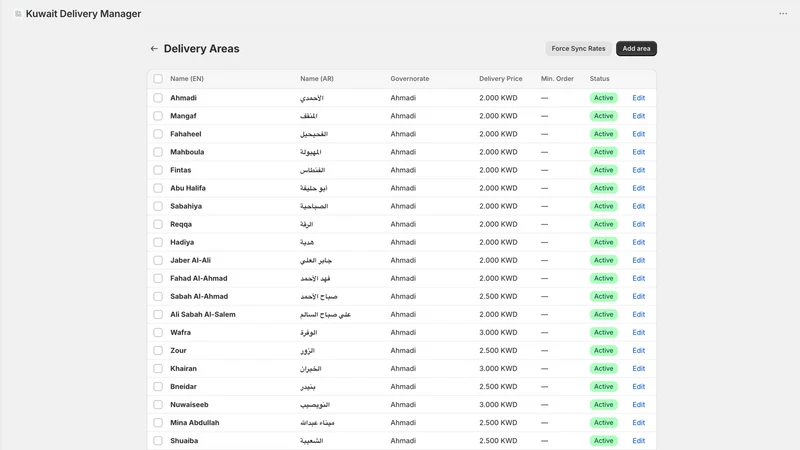Toggle the select-all checkbox in header
Screen dimensions: 800x450
(158, 79)
